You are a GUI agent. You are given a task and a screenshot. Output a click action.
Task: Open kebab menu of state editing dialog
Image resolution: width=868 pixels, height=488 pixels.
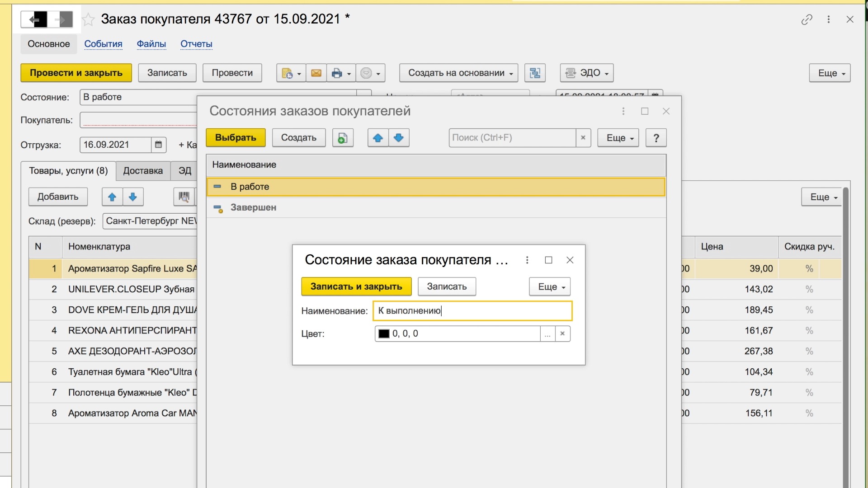pyautogui.click(x=527, y=260)
